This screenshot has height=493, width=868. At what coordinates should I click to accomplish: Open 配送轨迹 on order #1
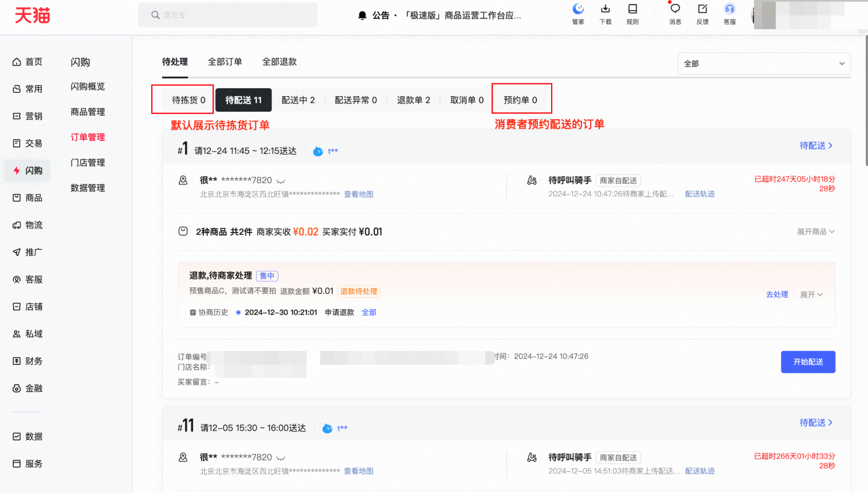click(700, 194)
